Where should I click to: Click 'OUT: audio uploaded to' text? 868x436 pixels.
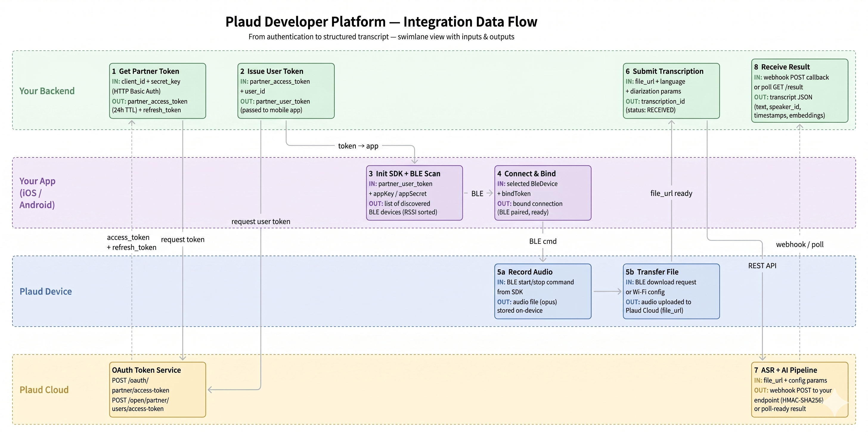click(x=658, y=302)
